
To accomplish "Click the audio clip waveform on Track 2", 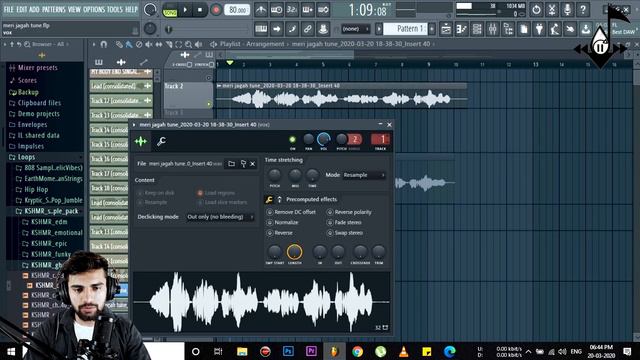I will coord(341,99).
